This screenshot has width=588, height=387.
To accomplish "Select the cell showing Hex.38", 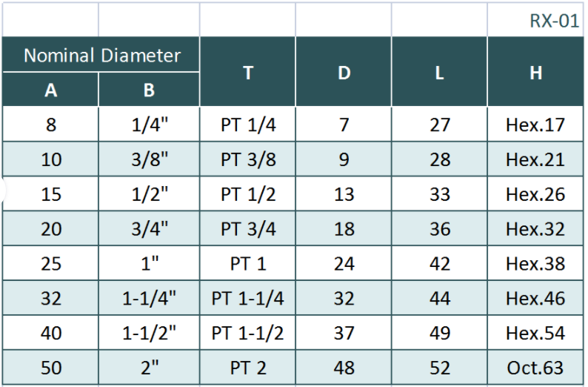I will 535,264.
